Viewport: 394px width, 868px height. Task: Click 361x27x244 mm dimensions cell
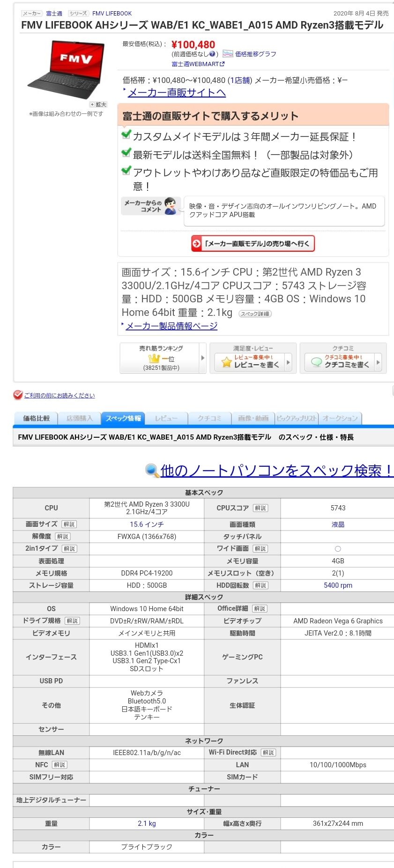(338, 823)
